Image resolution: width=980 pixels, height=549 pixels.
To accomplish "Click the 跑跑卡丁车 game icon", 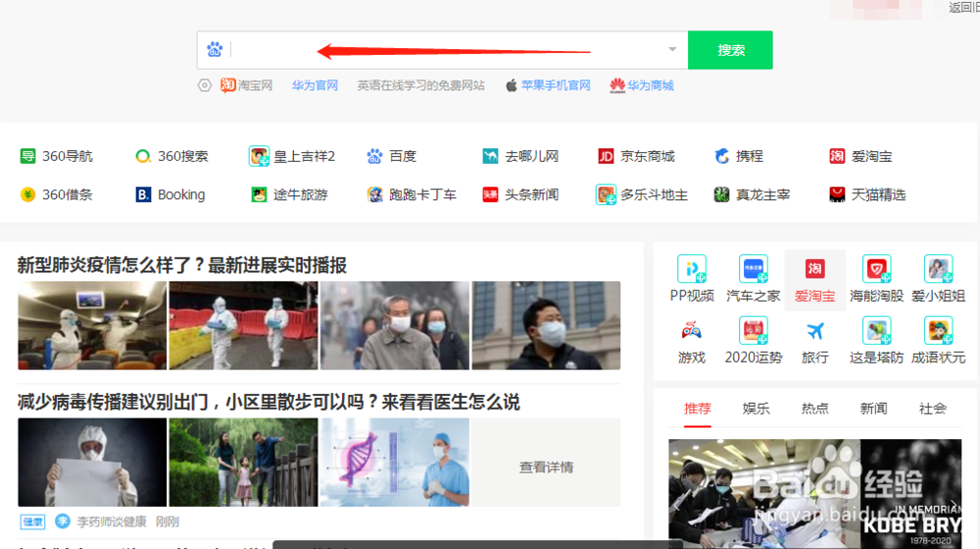I will click(x=374, y=194).
